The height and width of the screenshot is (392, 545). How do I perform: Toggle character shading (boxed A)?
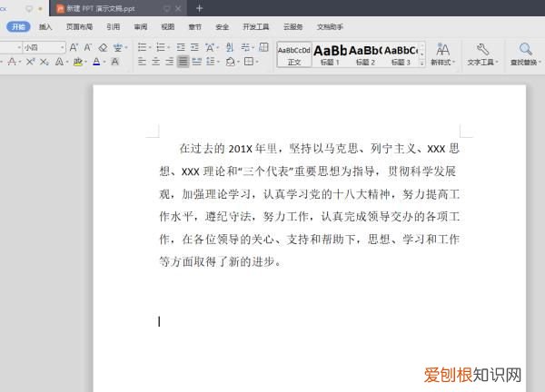(114, 62)
